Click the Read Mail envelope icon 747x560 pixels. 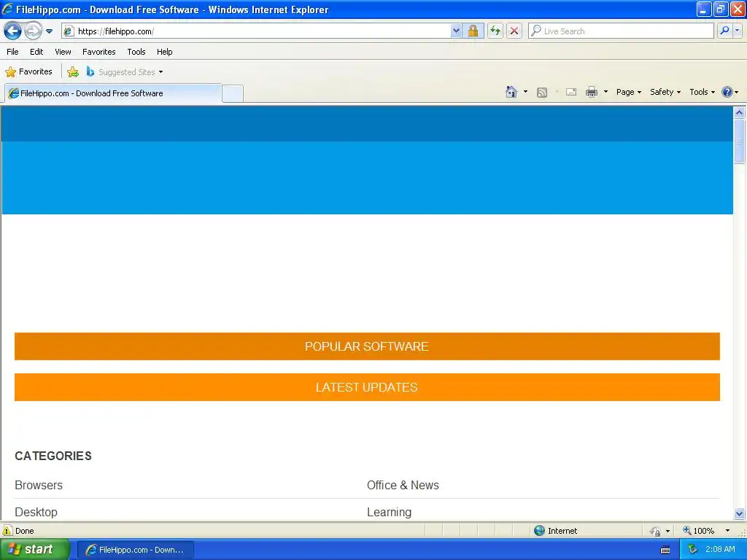pos(571,92)
